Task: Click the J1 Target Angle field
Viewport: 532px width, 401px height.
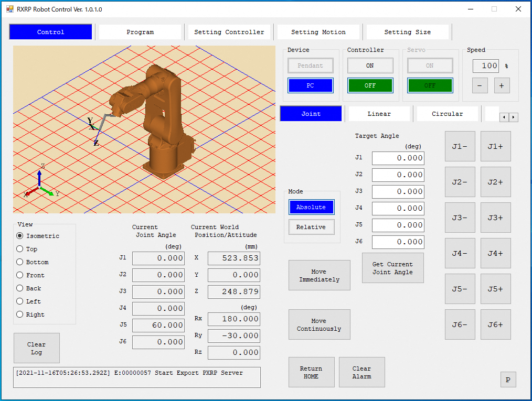Action: (398, 158)
